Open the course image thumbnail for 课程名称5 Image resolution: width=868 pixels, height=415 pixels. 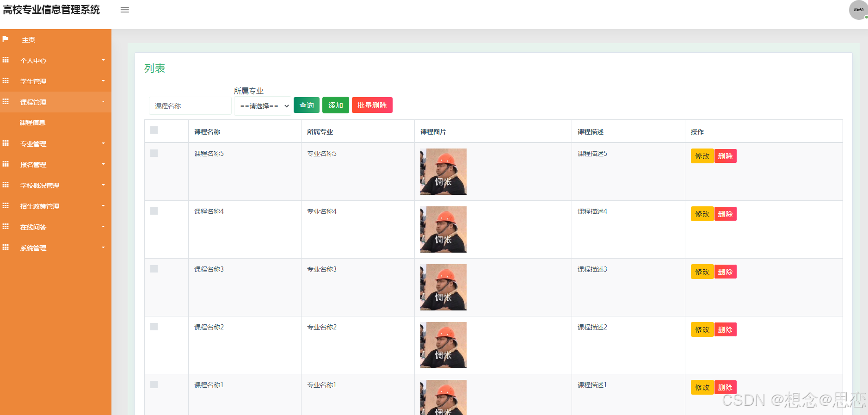tap(443, 172)
